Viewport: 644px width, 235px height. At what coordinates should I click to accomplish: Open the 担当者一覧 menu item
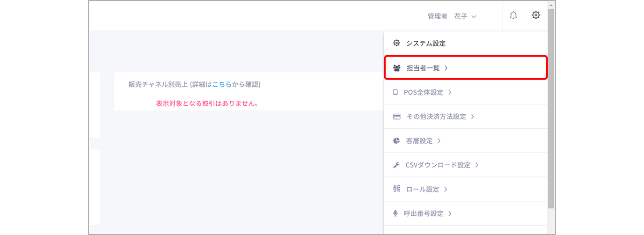[x=423, y=68]
